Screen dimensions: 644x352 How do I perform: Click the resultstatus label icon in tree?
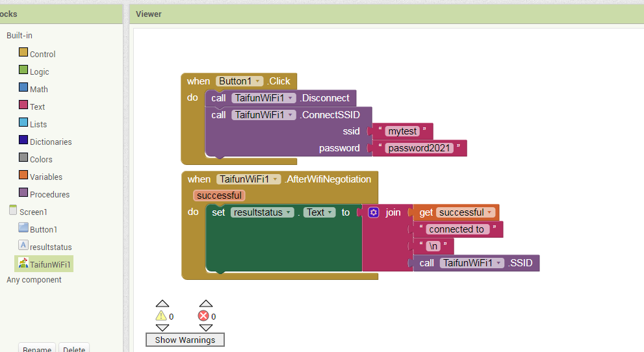click(x=23, y=245)
